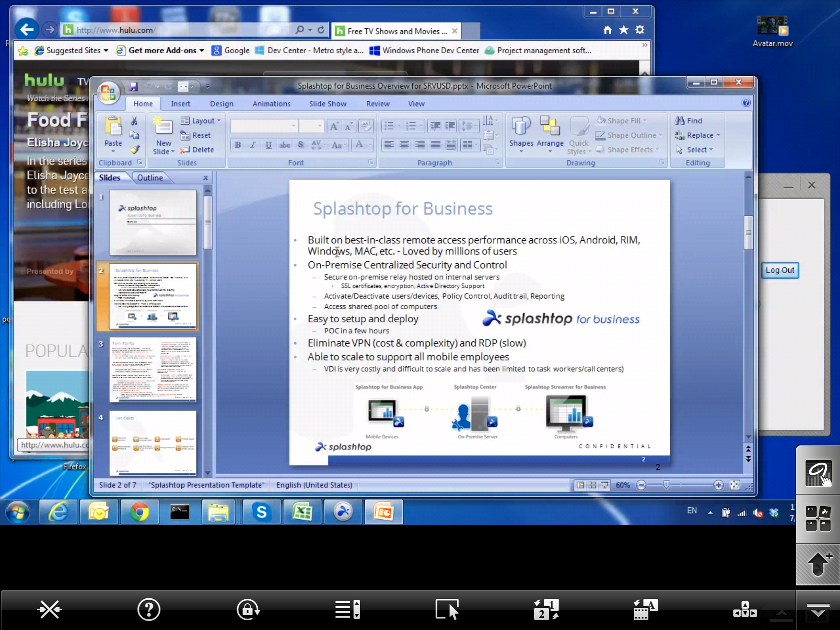Open the PowerPoint help question mark icon
Screen dimensions: 840x630
point(746,103)
